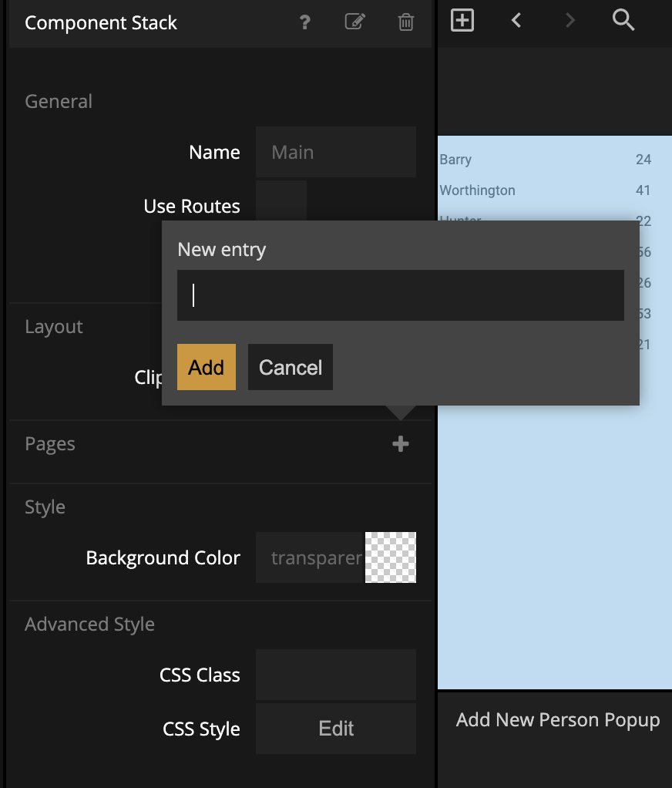
Task: Open search with magnifier icon
Action: tap(623, 21)
